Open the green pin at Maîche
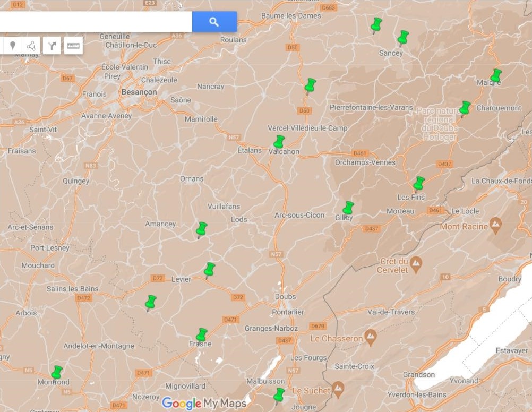The width and height of the screenshot is (532, 412). tap(496, 75)
